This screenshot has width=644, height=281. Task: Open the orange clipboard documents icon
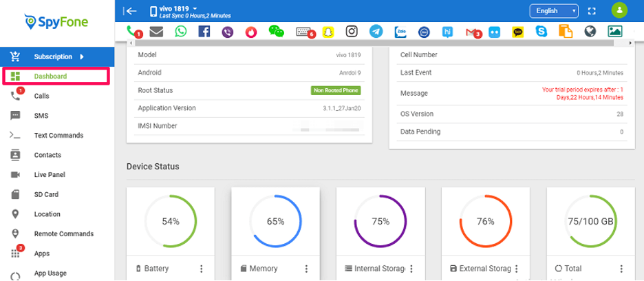click(566, 31)
